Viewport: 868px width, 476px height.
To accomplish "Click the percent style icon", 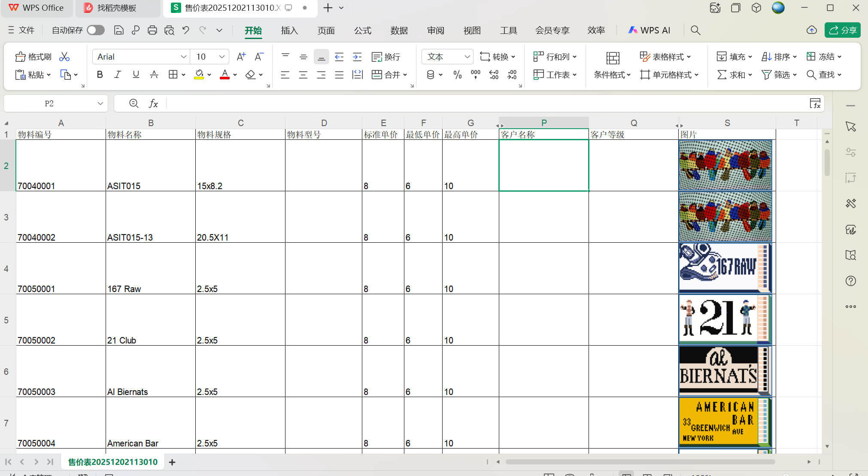I will click(x=457, y=75).
